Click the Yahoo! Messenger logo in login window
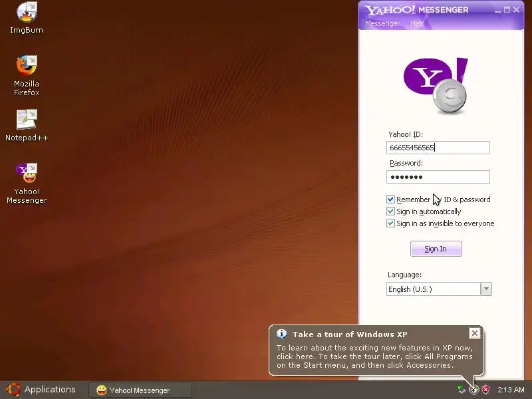The height and width of the screenshot is (399, 532). point(436,86)
